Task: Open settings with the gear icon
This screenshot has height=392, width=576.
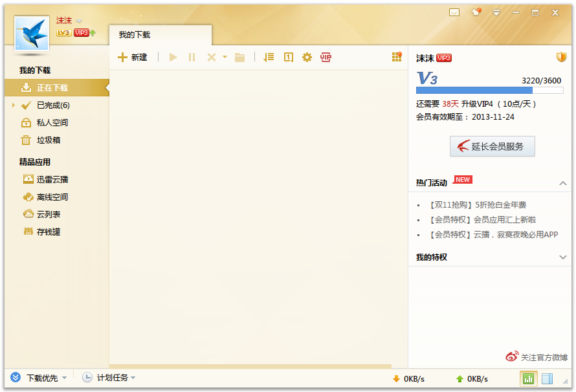Action: pos(307,58)
